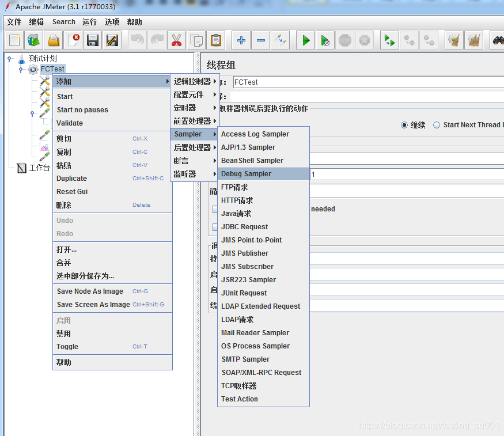Viewport: 504px width, 436px height.
Task: Select Toggle in context menu
Action: click(112, 347)
